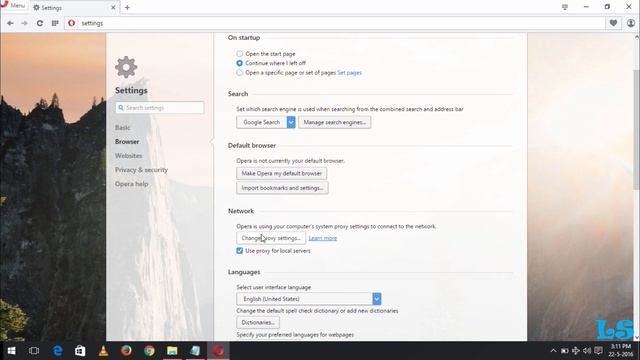Click the Search settings field
This screenshot has height=360, width=640.
160,108
